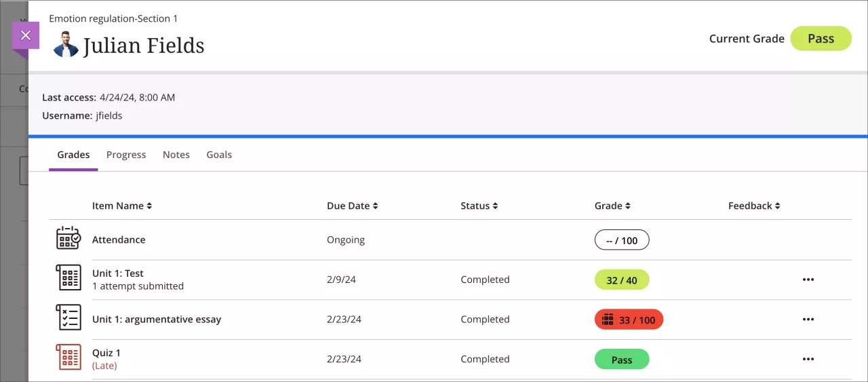Click Julian Fields' profile avatar
The width and height of the screenshot is (868, 382).
pyautogui.click(x=66, y=45)
